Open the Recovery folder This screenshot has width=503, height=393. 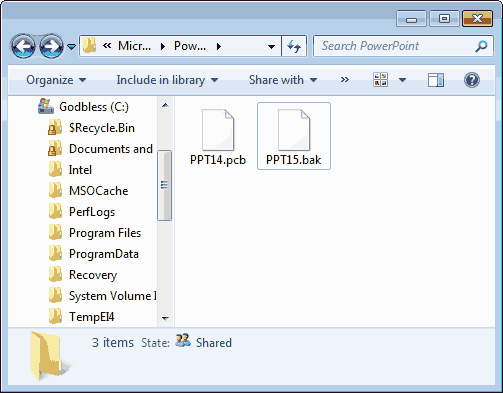tap(93, 275)
